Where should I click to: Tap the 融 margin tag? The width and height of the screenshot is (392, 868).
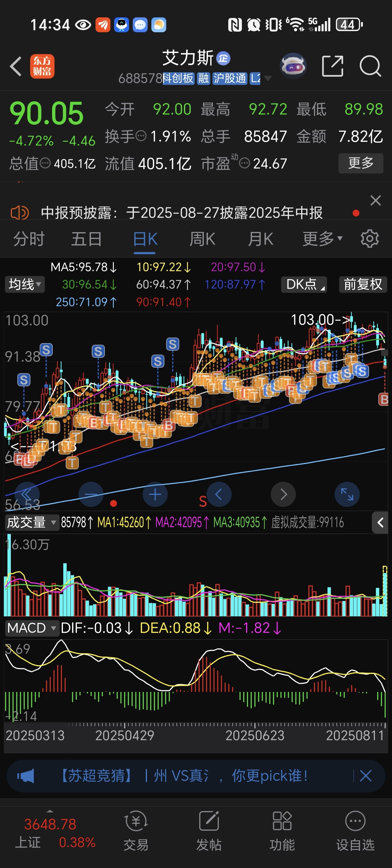[x=203, y=78]
